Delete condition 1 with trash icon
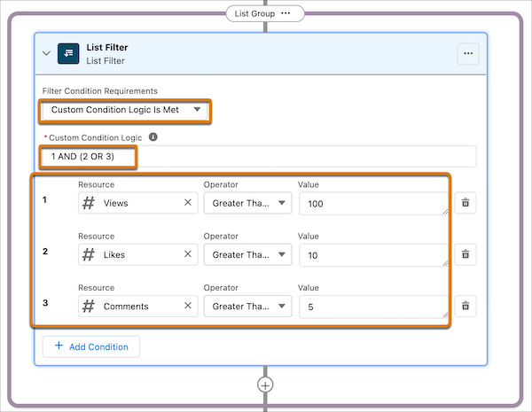This screenshot has height=412, width=532. (466, 204)
